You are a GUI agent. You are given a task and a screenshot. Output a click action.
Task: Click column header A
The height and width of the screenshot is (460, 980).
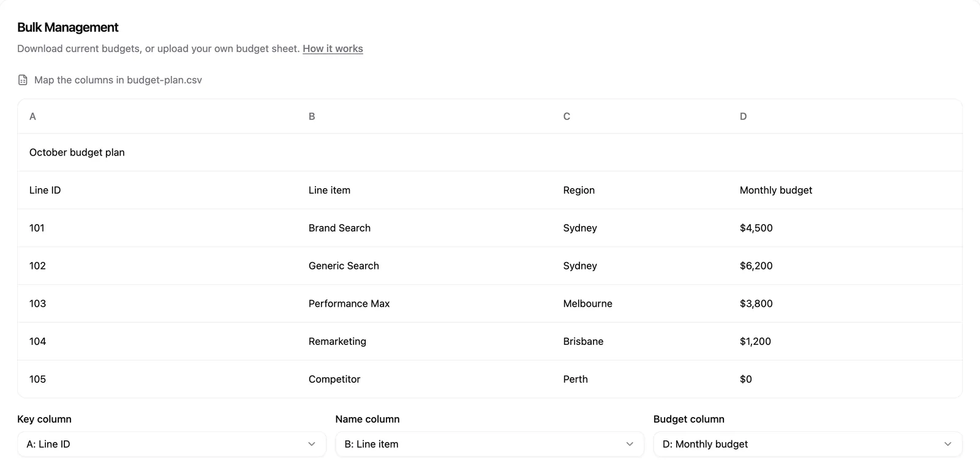(x=157, y=116)
